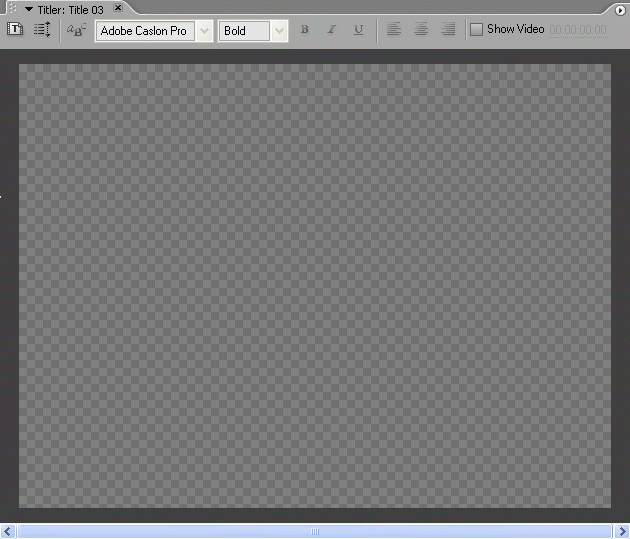The image size is (630, 539).
Task: Click the Titler panel drag grip handle
Action: [12, 8]
